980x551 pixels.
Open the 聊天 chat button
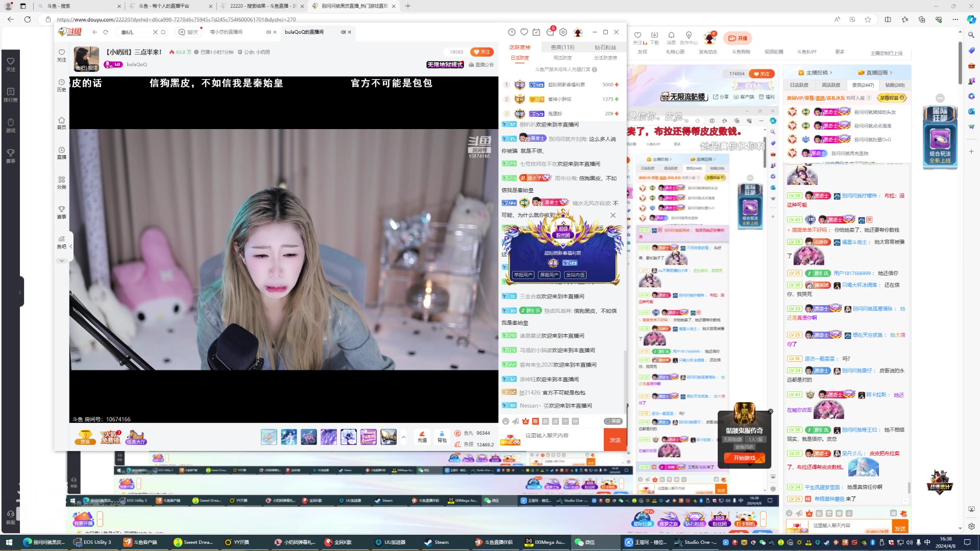click(x=188, y=32)
